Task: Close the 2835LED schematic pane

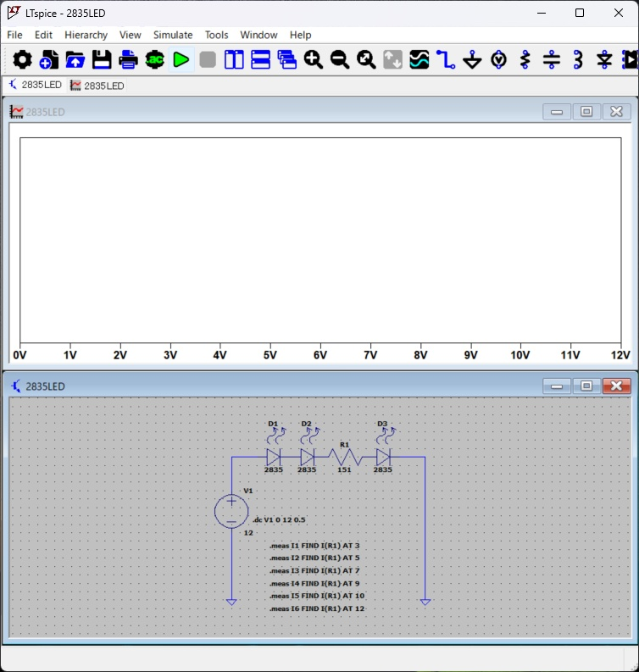Action: (x=616, y=386)
